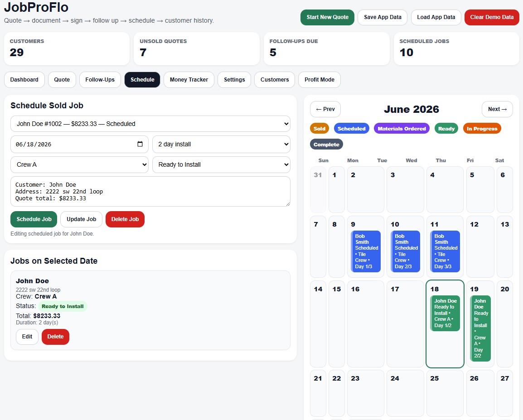Select the Schedule tab

click(x=142, y=80)
